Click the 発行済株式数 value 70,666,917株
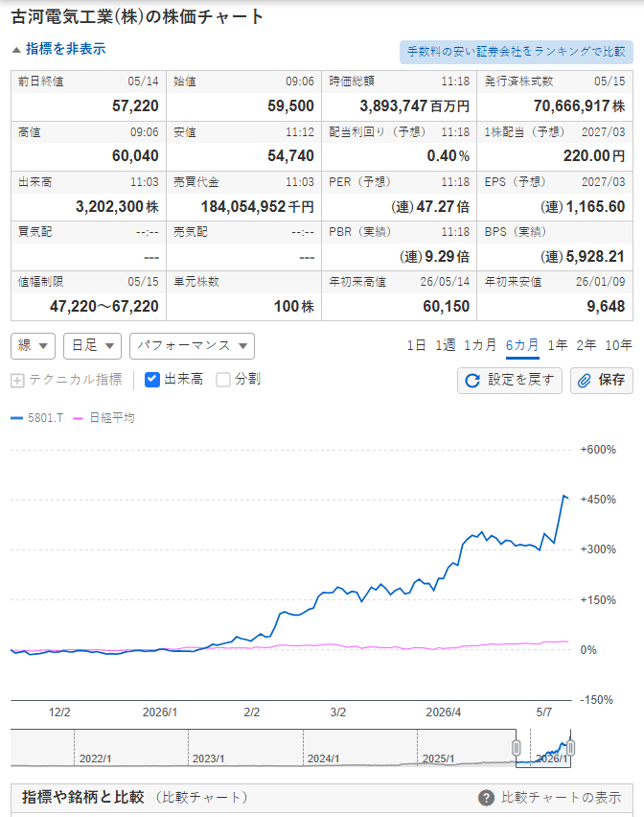 click(579, 105)
